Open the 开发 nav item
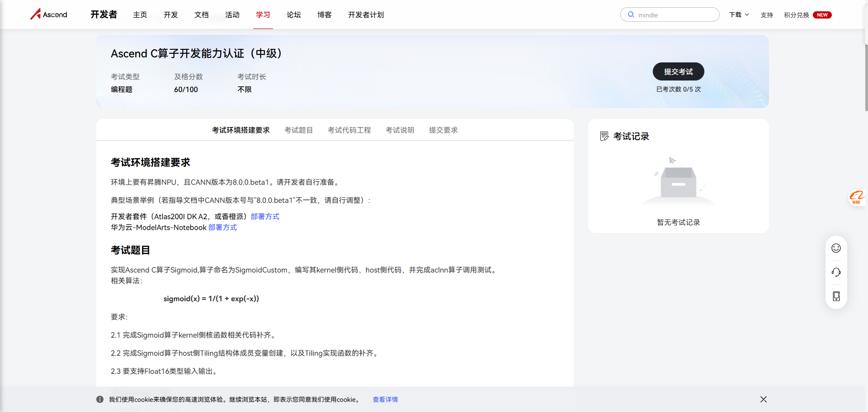Screen dimensions: 868x412 170,15
